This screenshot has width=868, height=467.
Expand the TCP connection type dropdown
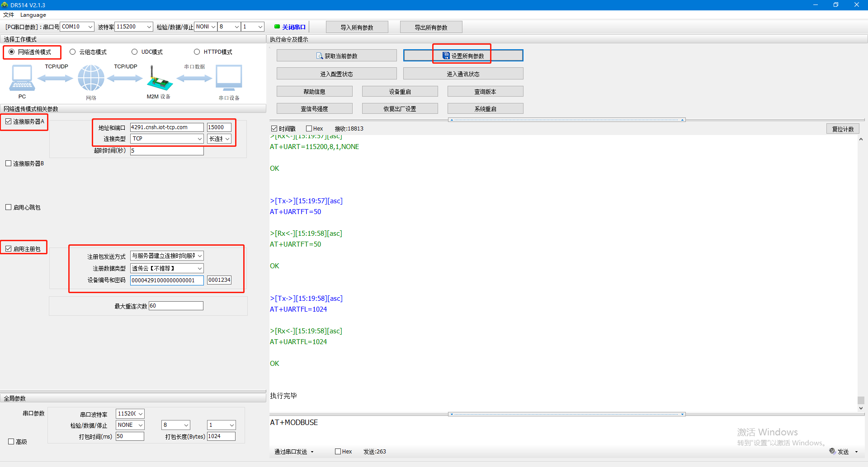pyautogui.click(x=199, y=139)
